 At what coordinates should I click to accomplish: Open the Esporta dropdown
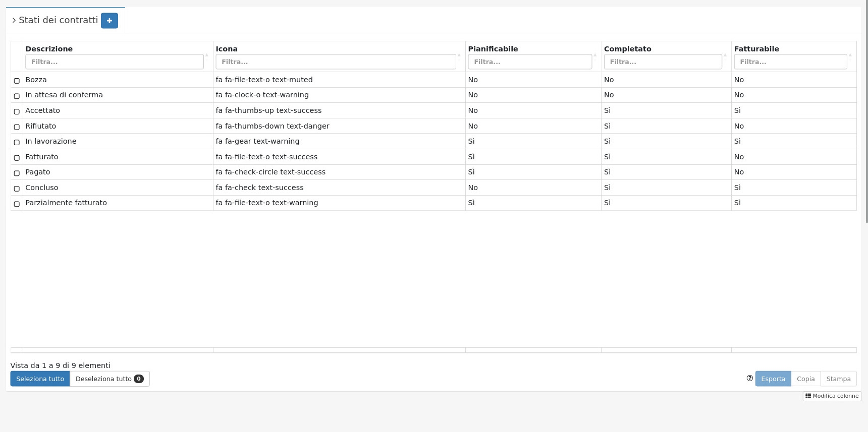click(x=773, y=379)
